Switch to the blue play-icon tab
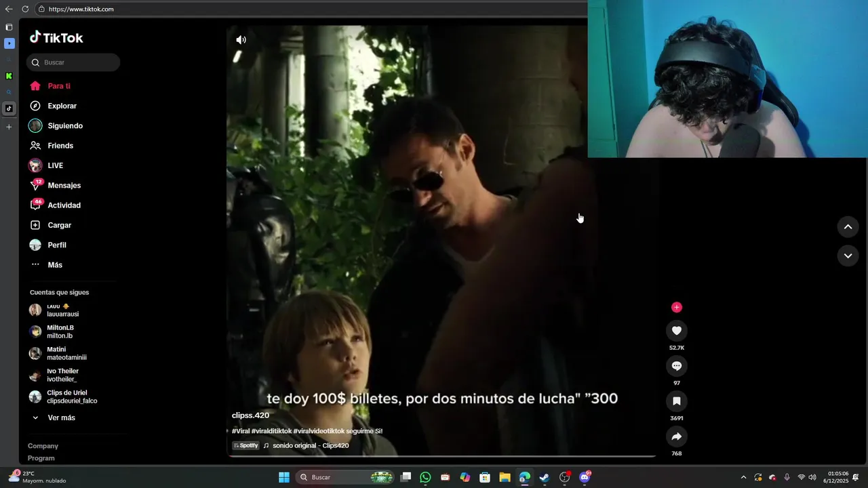 pyautogui.click(x=9, y=43)
